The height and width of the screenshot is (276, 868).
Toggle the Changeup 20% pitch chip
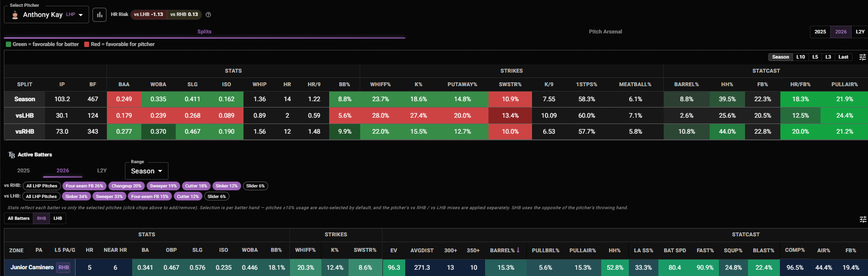click(126, 186)
